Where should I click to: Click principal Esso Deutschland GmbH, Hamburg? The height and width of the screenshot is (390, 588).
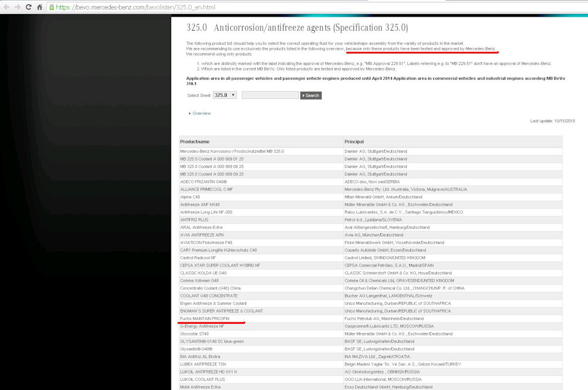click(x=388, y=387)
